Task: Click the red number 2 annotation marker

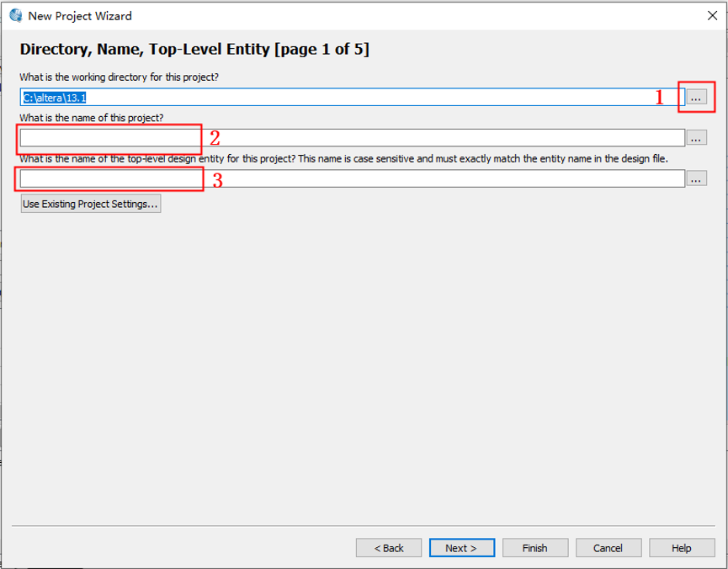Action: [x=215, y=139]
